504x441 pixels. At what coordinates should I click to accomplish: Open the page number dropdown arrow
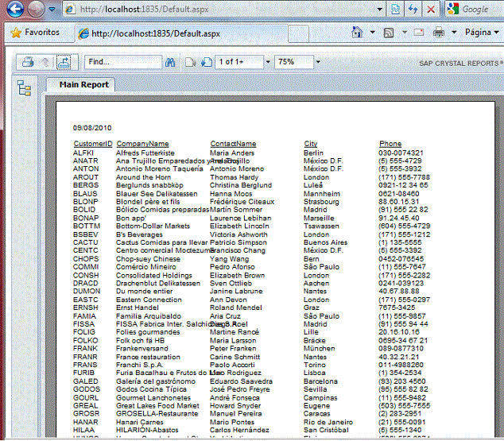point(268,62)
